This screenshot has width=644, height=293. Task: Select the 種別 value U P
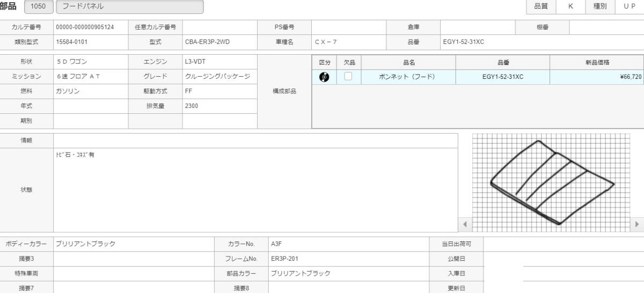[630, 6]
